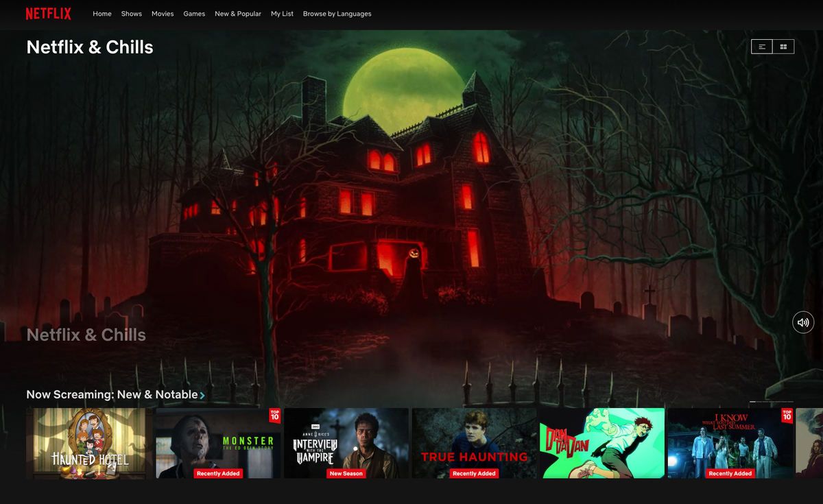Switch to list view layout

click(x=762, y=47)
